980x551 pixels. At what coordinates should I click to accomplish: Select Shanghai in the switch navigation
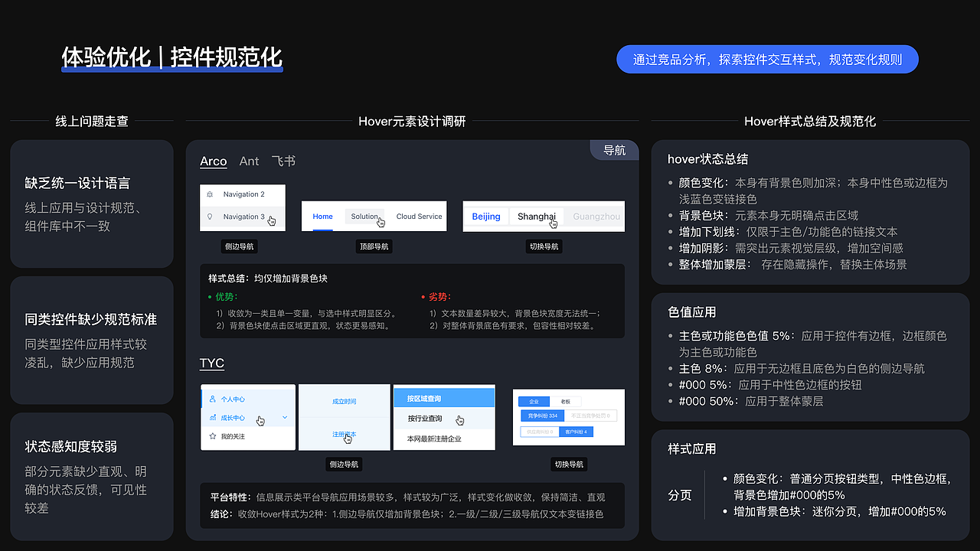coord(537,217)
